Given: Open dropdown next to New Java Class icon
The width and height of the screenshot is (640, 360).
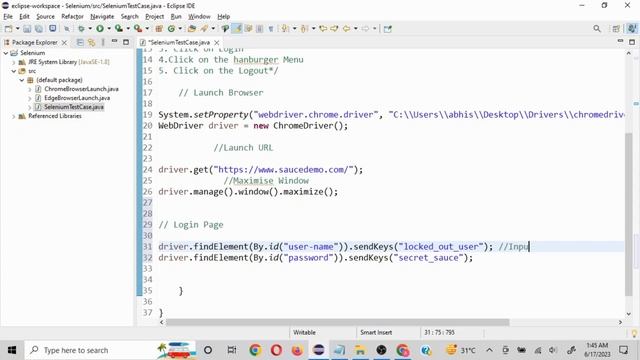Looking at the screenshot, I should pyautogui.click(x=180, y=29).
